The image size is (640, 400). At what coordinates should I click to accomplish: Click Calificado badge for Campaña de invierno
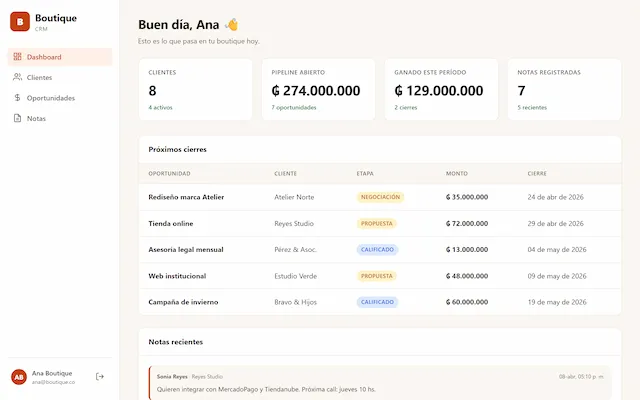point(378,302)
